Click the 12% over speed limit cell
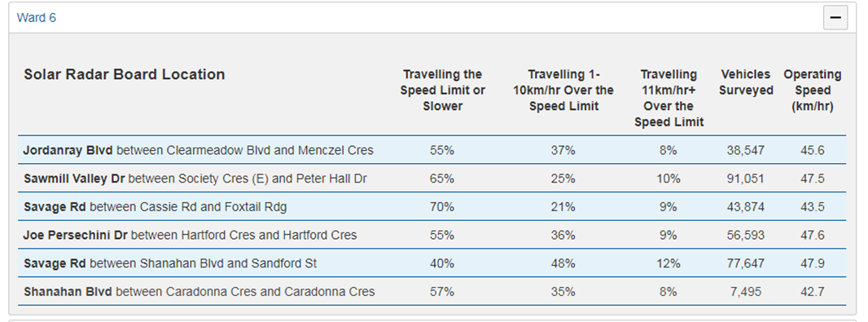This screenshot has width=868, height=322. point(669,263)
